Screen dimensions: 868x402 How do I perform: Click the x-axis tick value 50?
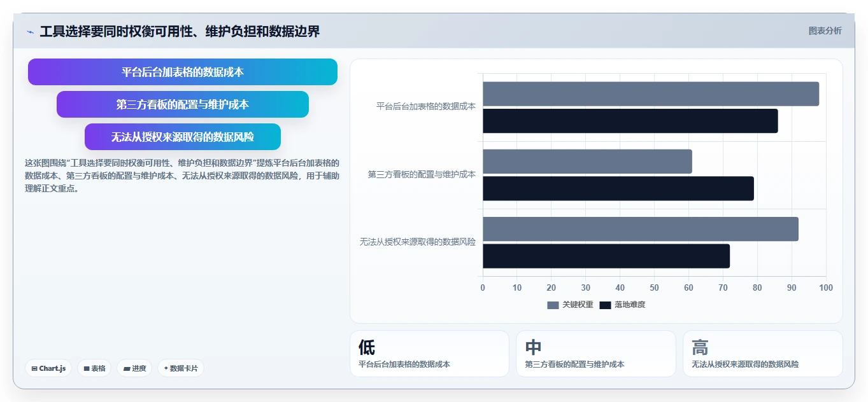[655, 288]
